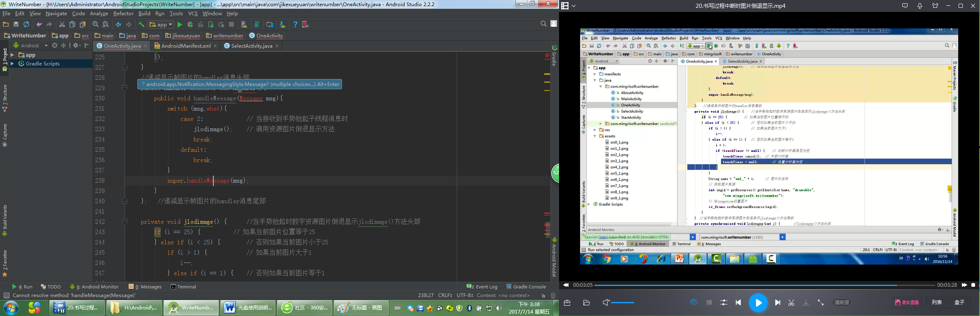Open file folder icon in video player
980x316 pixels.
[x=587, y=303]
